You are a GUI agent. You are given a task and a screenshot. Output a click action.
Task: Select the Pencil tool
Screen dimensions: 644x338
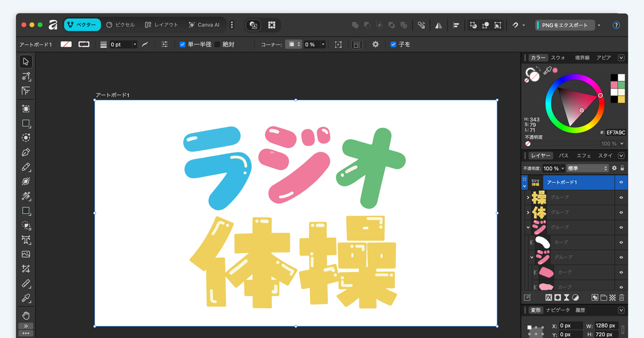[26, 167]
